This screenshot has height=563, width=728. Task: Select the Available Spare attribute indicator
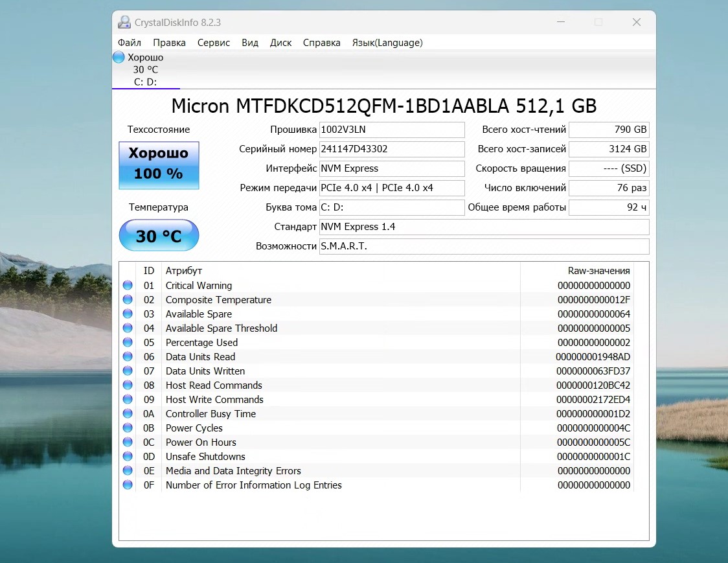tap(127, 314)
